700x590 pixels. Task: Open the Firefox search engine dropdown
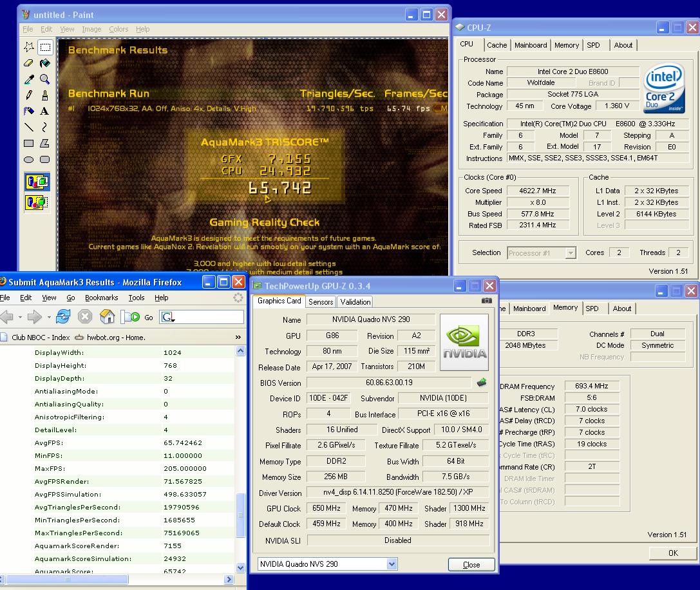click(x=168, y=317)
